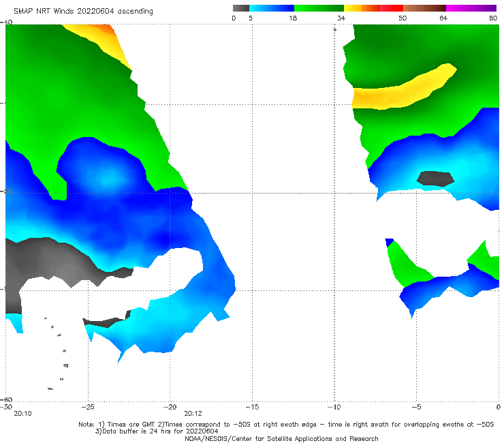Image resolution: width=504 pixels, height=443 pixels.
Task: Click the colorbar label '18'
Action: (293, 18)
